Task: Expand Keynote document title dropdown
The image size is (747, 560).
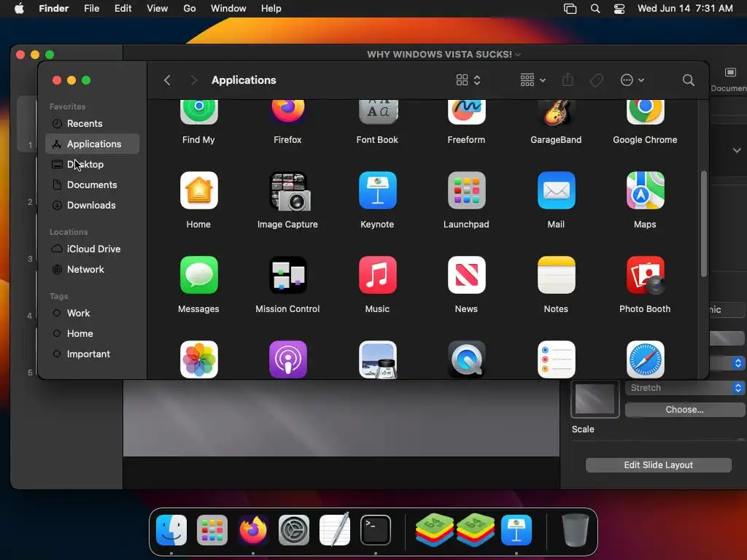Action: click(x=518, y=55)
